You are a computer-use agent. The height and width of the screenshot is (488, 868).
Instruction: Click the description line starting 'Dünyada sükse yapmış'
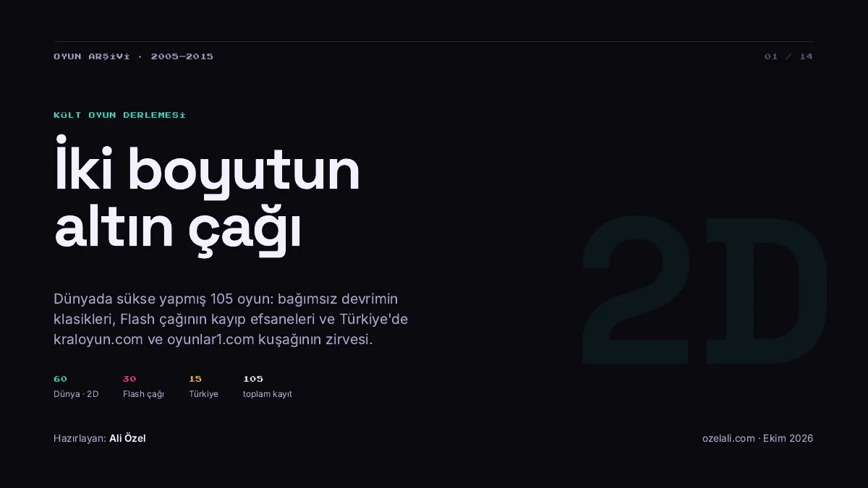[x=226, y=299]
